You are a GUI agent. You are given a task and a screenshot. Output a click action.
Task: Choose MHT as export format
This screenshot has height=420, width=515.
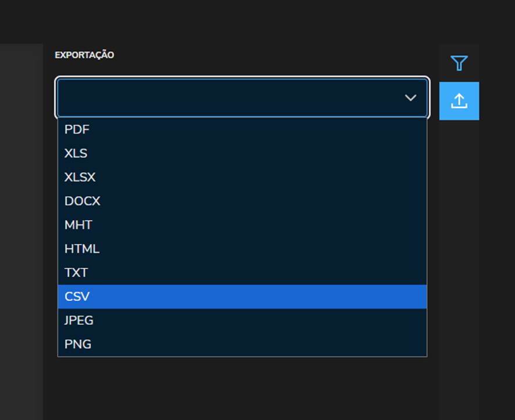[x=78, y=225]
